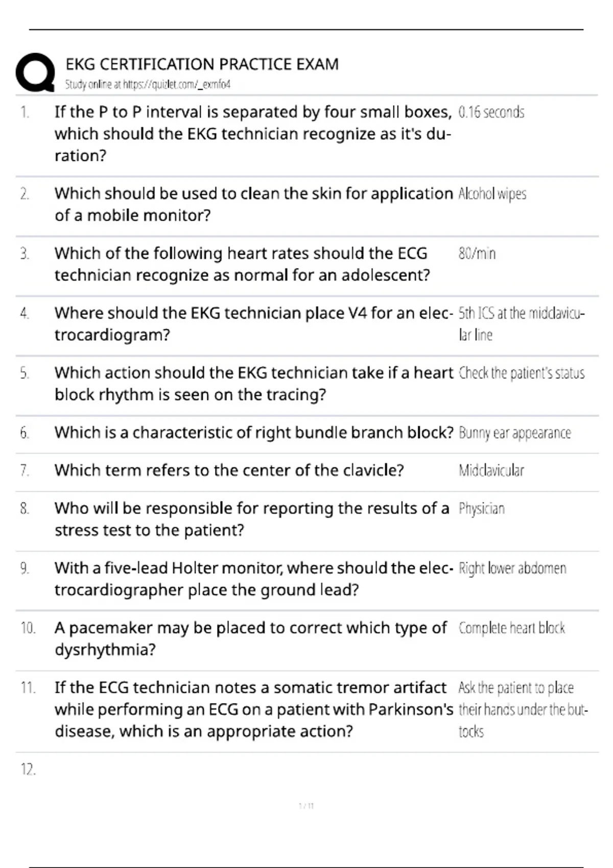Screen dimensions: 613x868
Task: Click the 'Physician' answer text
Action: (482, 509)
